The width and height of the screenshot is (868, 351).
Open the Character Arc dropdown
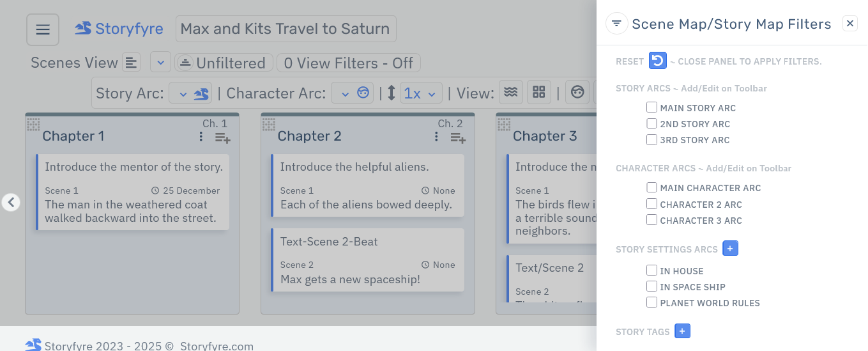click(x=352, y=93)
